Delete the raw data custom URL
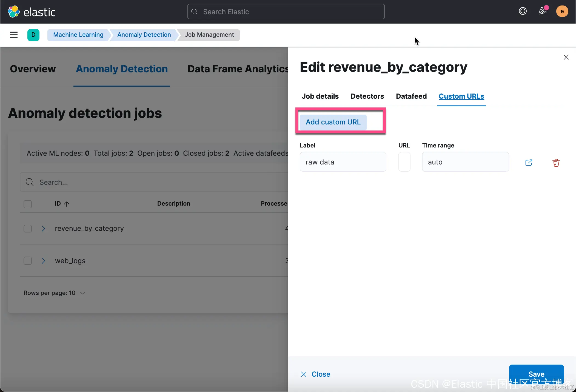This screenshot has height=392, width=576. pyautogui.click(x=556, y=163)
